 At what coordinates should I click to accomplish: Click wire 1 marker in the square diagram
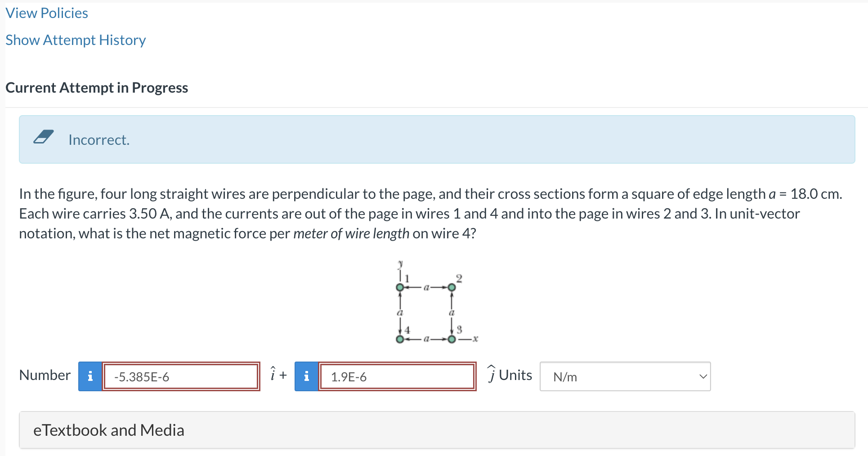(400, 286)
